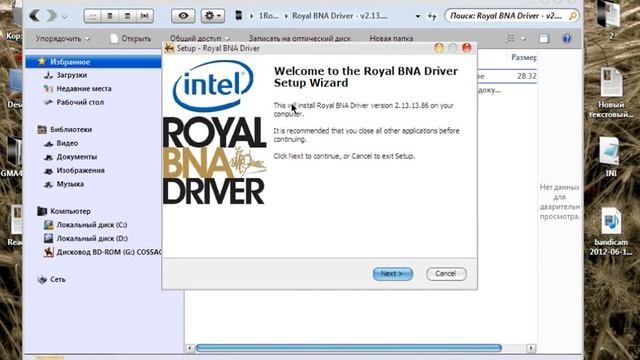640x360 pixels.
Task: Switch to column view in toolbar
Action: pos(127,16)
